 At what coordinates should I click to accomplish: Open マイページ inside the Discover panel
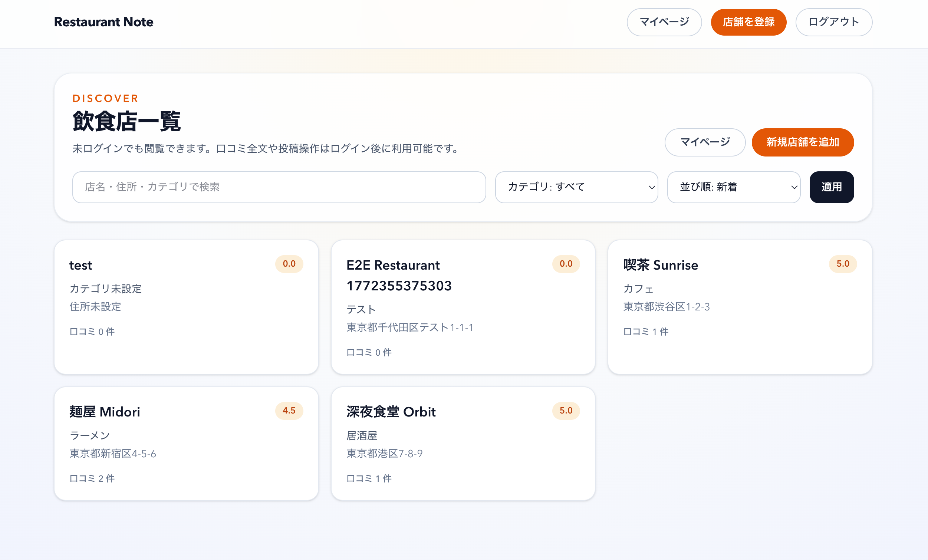click(x=705, y=142)
